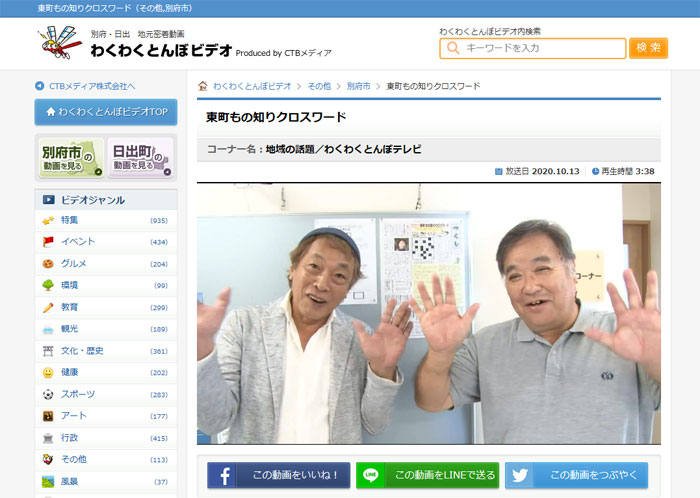Click the home icon in breadcrumb
Viewport: 700px width, 498px height.
coord(203,86)
